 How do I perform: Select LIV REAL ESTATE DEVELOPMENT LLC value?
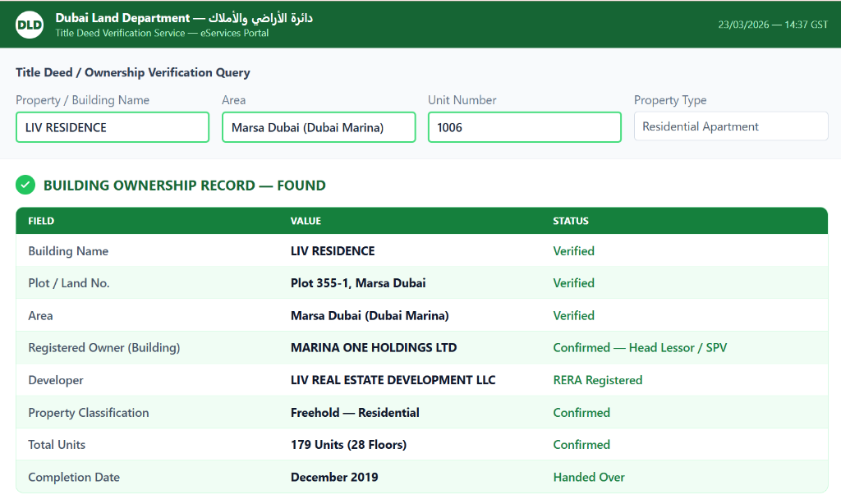[x=393, y=380]
